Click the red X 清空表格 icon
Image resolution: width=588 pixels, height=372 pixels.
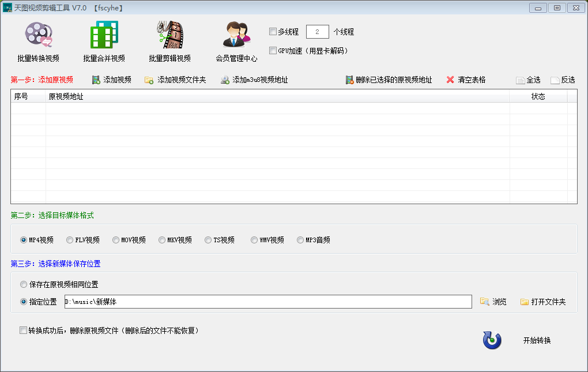pos(450,80)
